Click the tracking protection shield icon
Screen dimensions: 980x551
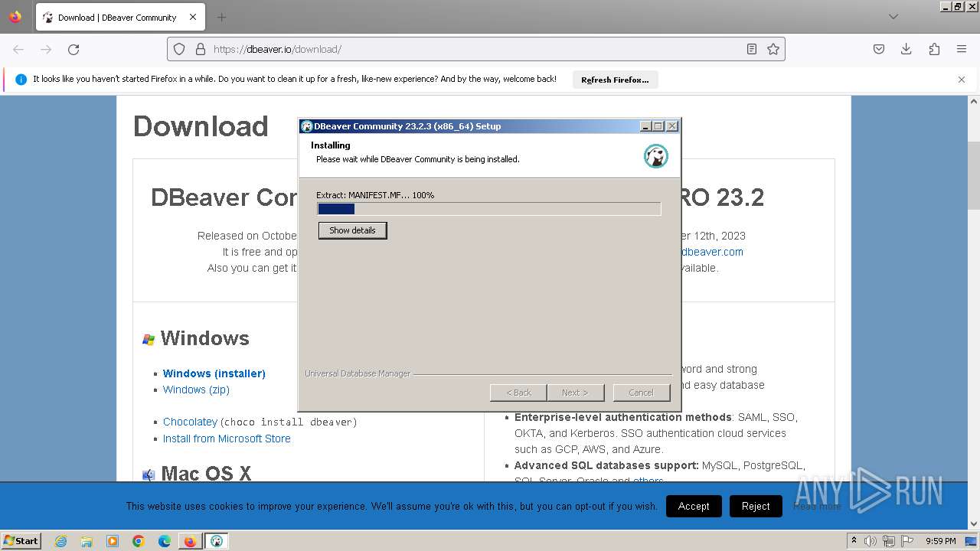179,49
